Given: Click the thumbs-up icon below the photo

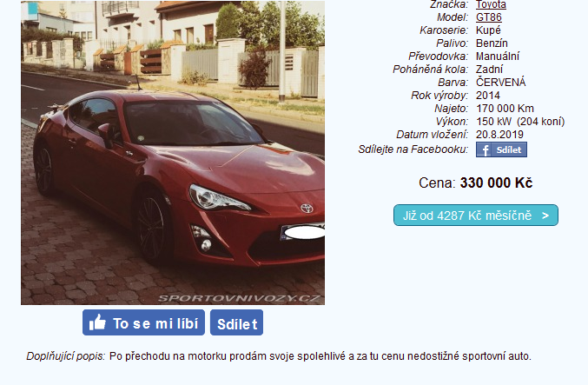Looking at the screenshot, I should pos(97,322).
